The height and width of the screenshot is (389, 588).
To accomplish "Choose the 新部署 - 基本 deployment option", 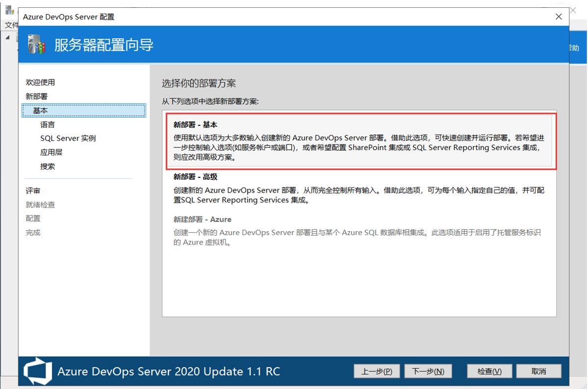I will tap(359, 141).
